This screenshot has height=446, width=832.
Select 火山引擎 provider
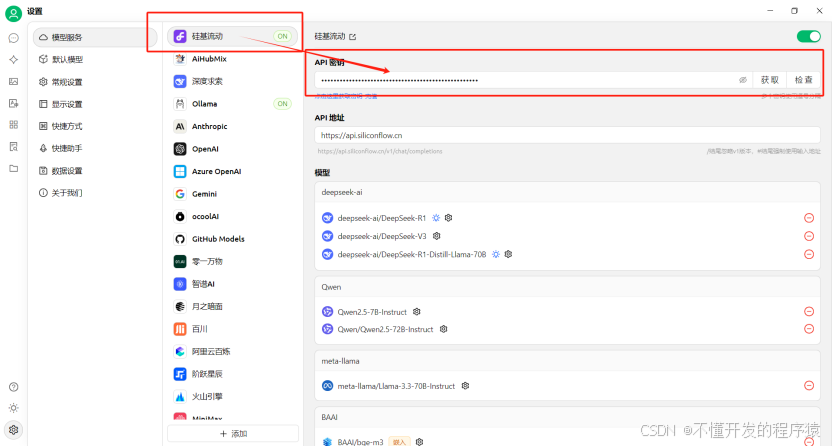click(x=232, y=397)
